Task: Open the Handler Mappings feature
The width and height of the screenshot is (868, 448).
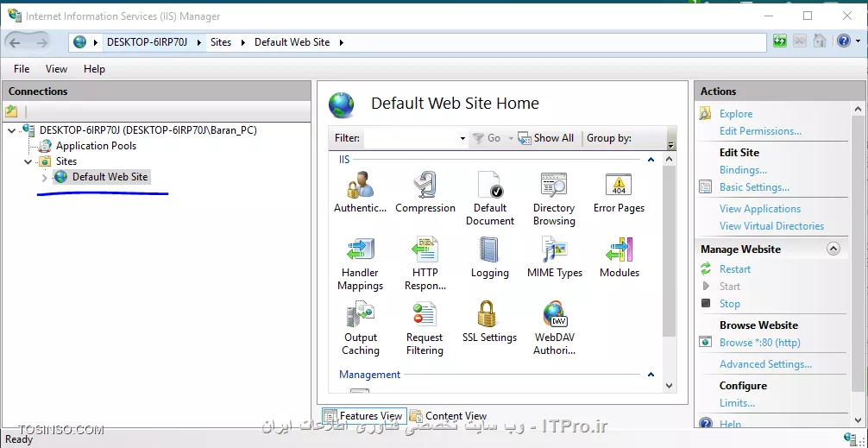Action: click(x=361, y=263)
